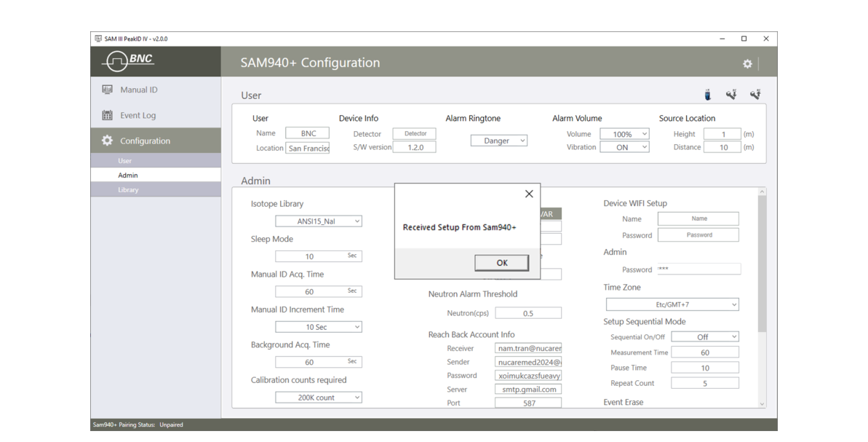Click the S/W version field 1.2.0
The image size is (868, 442).
(x=415, y=147)
